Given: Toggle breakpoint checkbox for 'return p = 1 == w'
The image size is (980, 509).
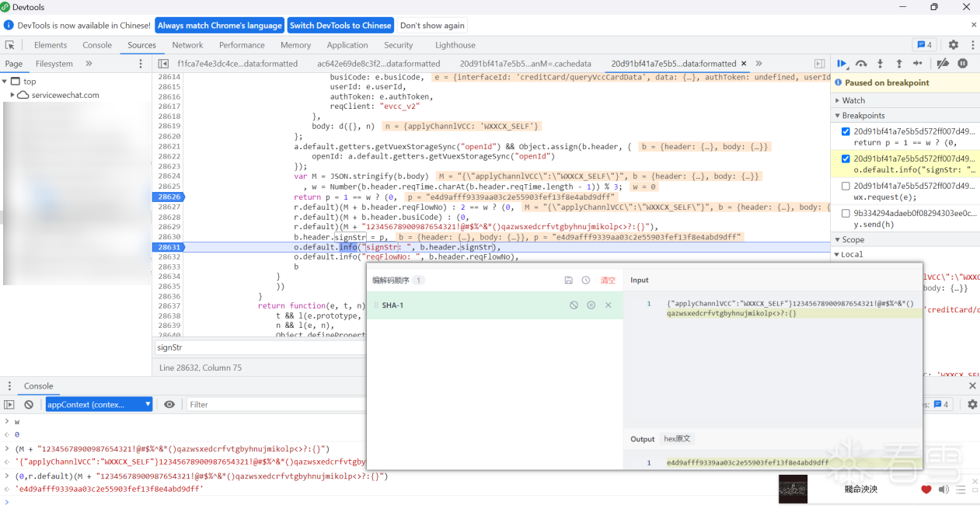Looking at the screenshot, I should 846,132.
